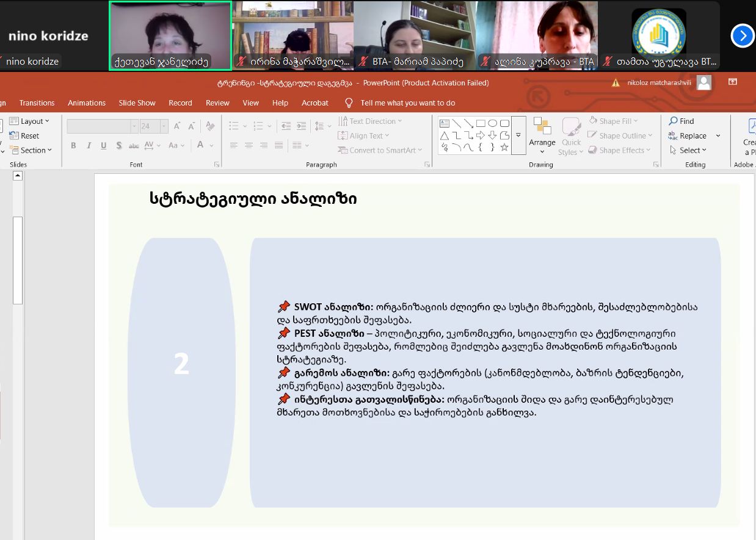Select the Right Arrow shape

pyautogui.click(x=481, y=135)
